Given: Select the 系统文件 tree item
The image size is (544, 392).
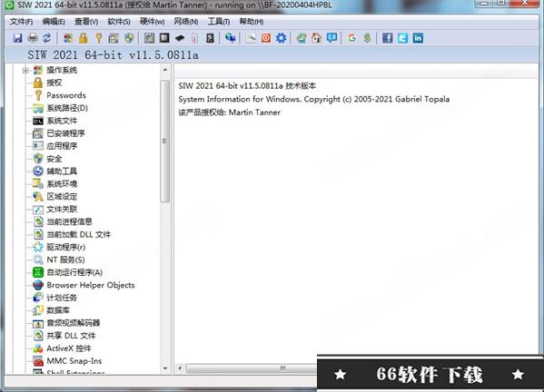Looking at the screenshot, I should [62, 121].
